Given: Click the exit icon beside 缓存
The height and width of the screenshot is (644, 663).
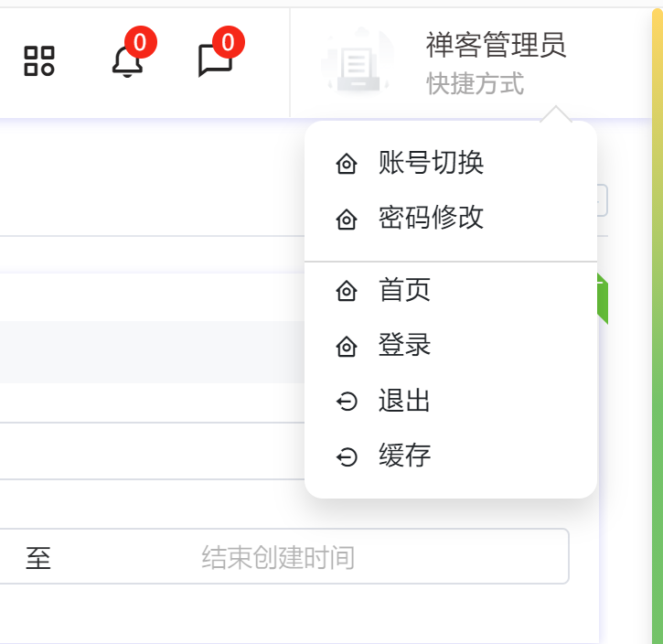Looking at the screenshot, I should [347, 456].
